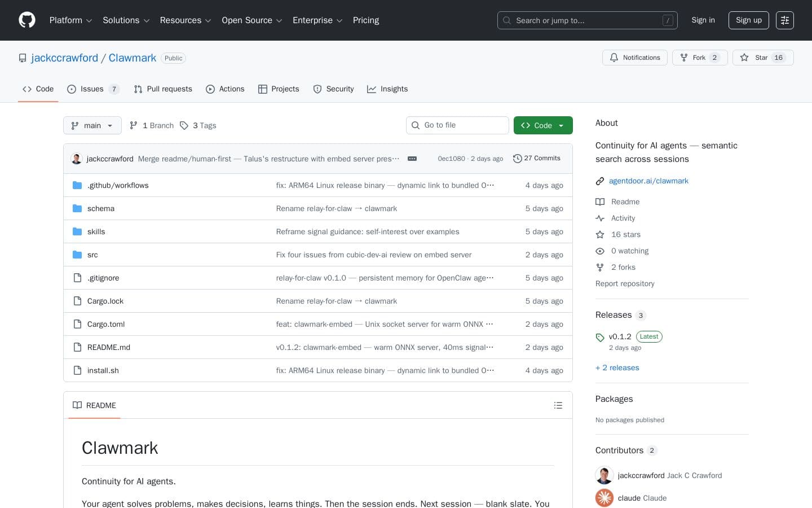Click the GitHub logo icon
This screenshot has height=508, width=812.
pos(27,20)
